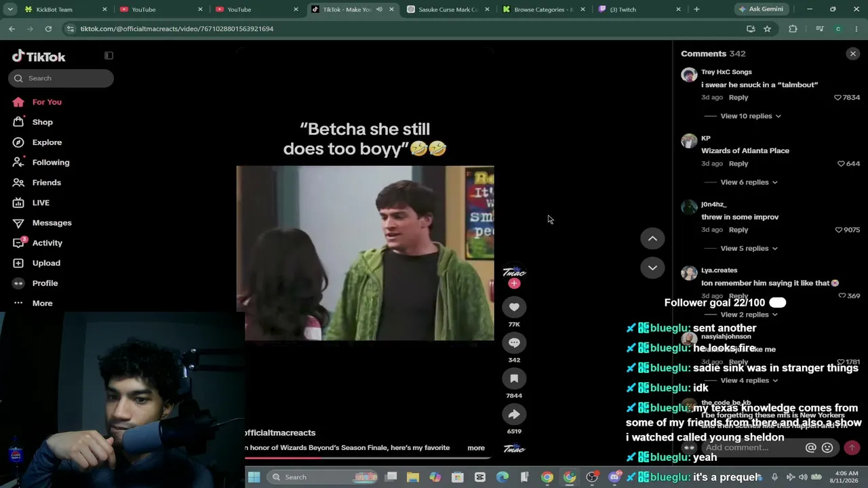
Task: Open the Chrome profile avatar
Action: (838, 28)
